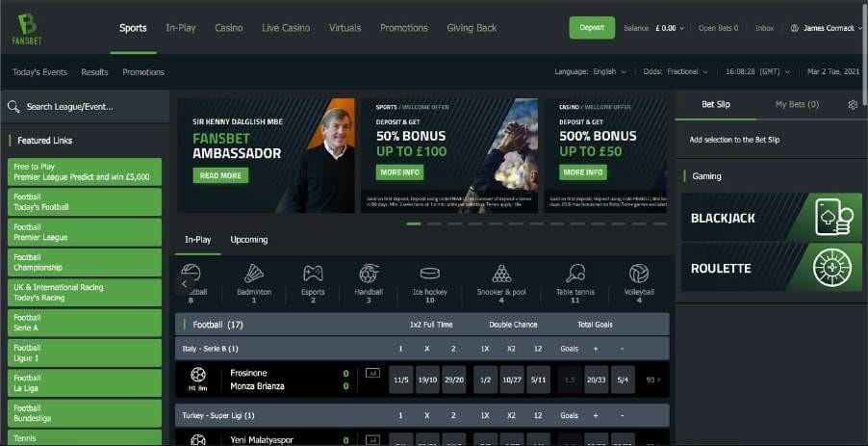Viewport: 868px width, 446px height.
Task: Click the search magnifier icon
Action: [x=13, y=106]
